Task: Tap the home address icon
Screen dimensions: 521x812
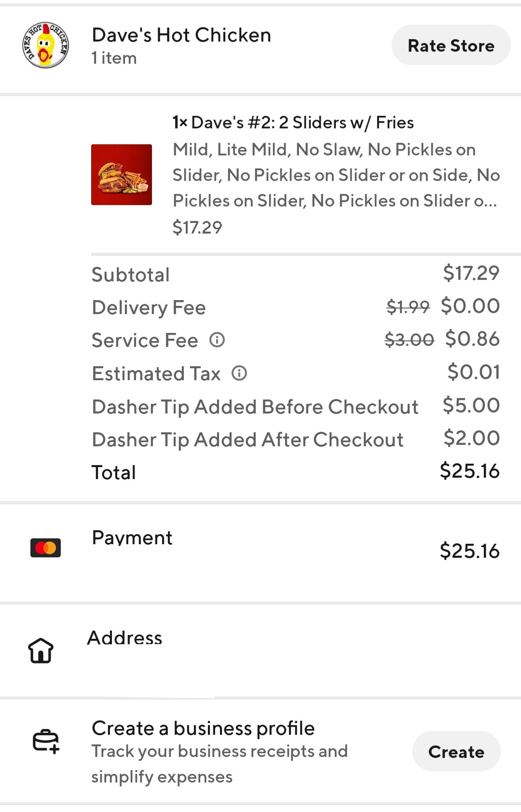Action: (41, 650)
